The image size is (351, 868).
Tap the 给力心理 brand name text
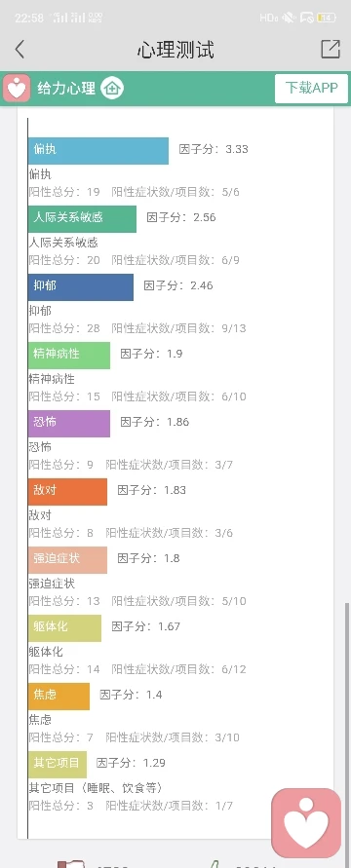(66, 88)
